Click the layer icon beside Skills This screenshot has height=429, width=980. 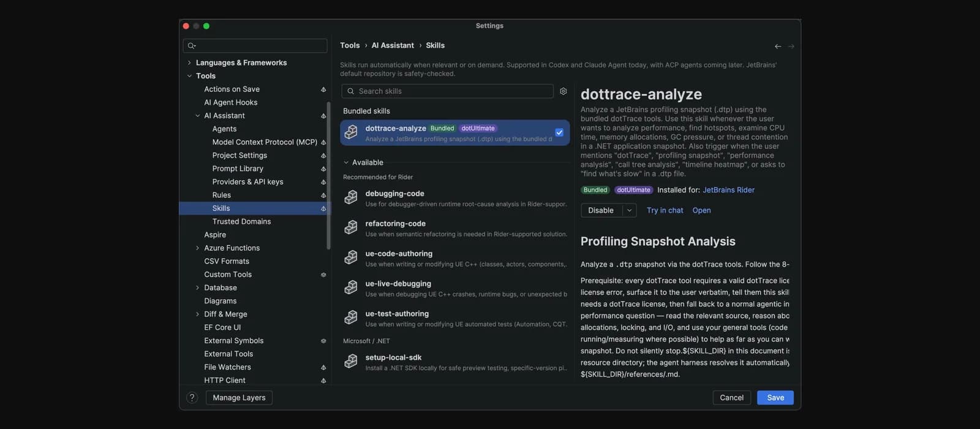point(323,208)
